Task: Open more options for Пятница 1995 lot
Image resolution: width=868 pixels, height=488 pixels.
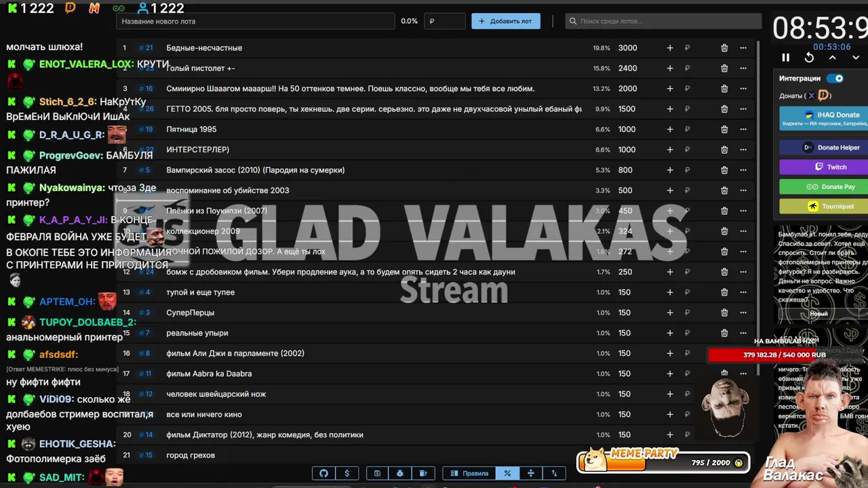Action: click(x=743, y=129)
